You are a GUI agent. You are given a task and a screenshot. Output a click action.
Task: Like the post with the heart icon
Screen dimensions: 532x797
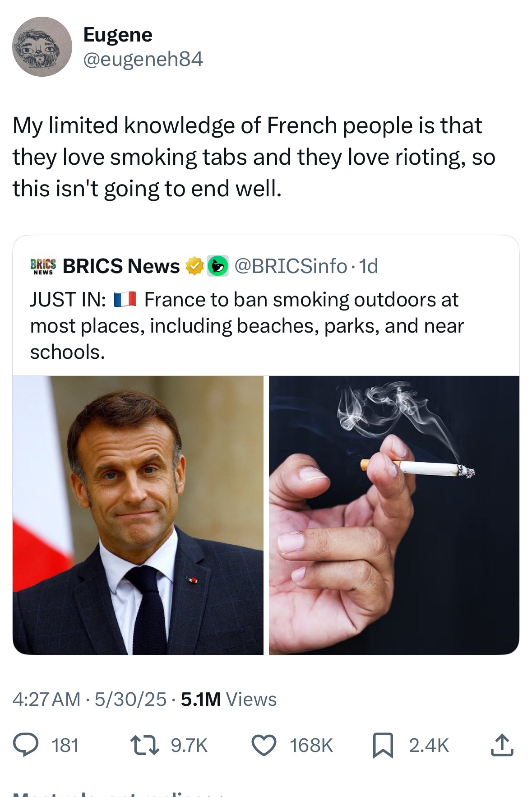[264, 745]
